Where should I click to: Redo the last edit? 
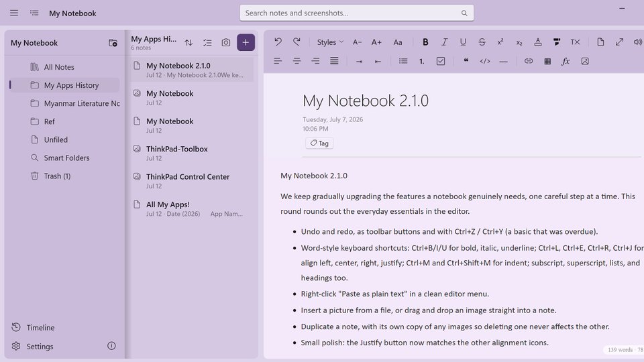[x=297, y=42]
